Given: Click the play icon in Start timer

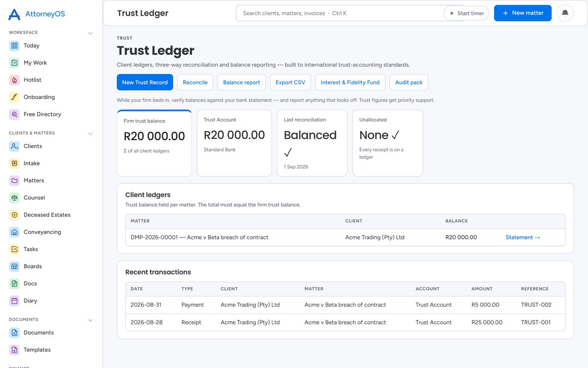Looking at the screenshot, I should tap(452, 13).
